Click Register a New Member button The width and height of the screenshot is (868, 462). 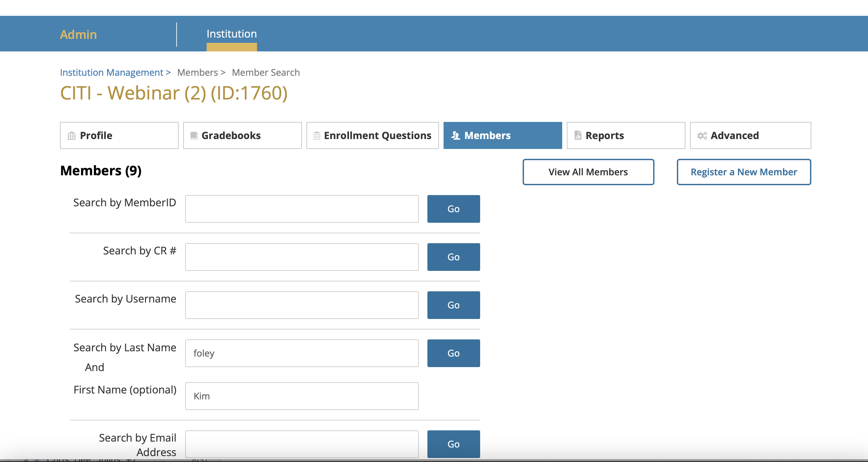pyautogui.click(x=744, y=172)
